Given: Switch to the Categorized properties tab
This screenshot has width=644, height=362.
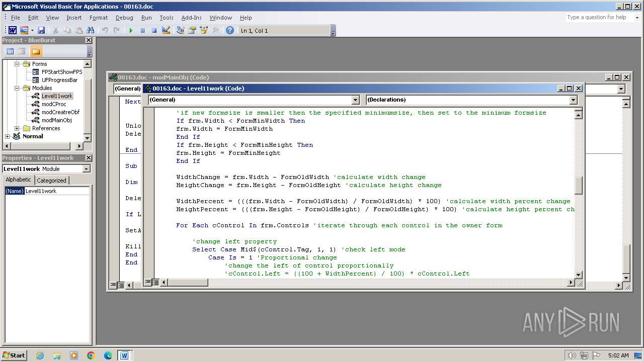Looking at the screenshot, I should pyautogui.click(x=51, y=180).
